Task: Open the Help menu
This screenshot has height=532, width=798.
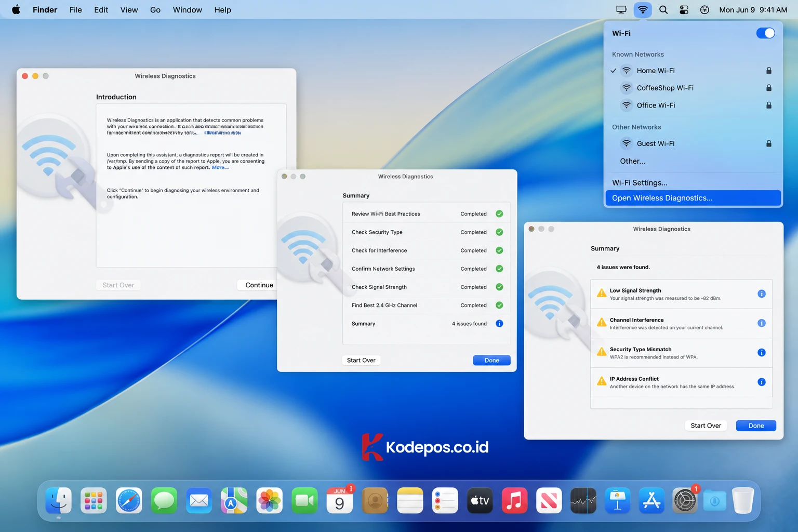Action: tap(223, 10)
